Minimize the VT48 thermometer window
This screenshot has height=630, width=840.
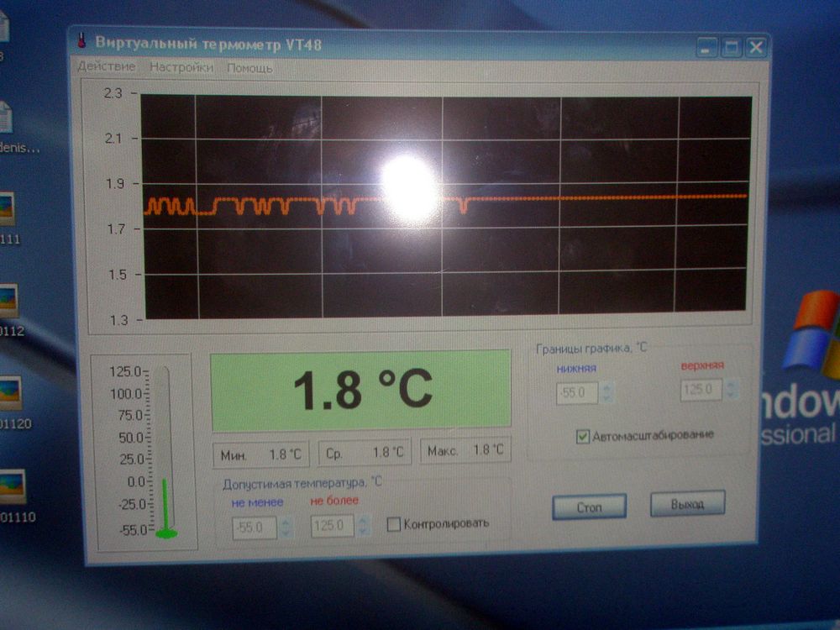pos(707,48)
